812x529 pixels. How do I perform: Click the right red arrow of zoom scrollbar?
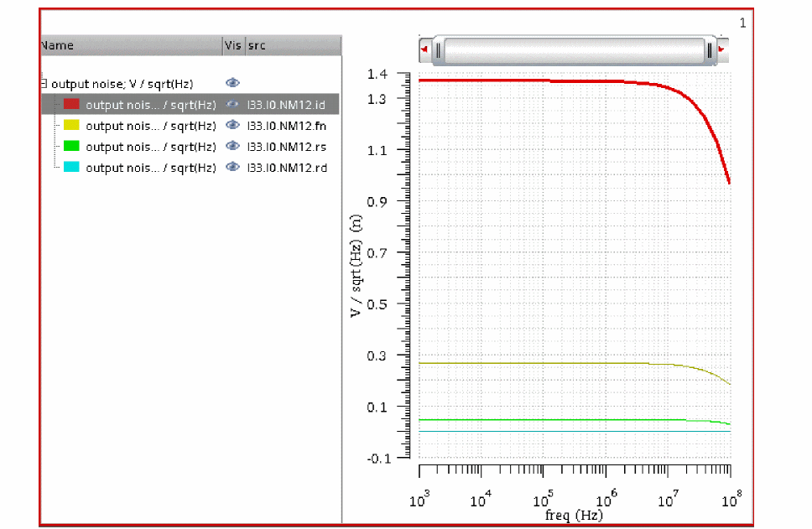click(x=721, y=50)
